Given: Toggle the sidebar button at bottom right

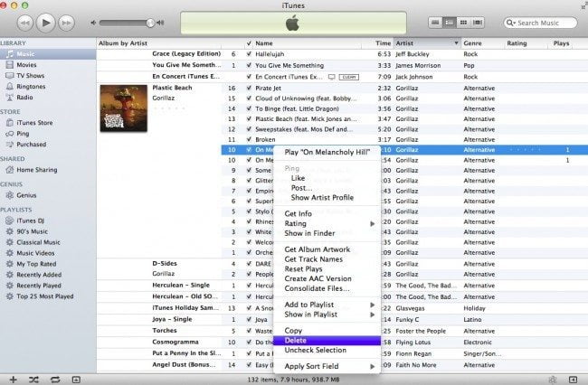Looking at the screenshot, I should tap(573, 380).
